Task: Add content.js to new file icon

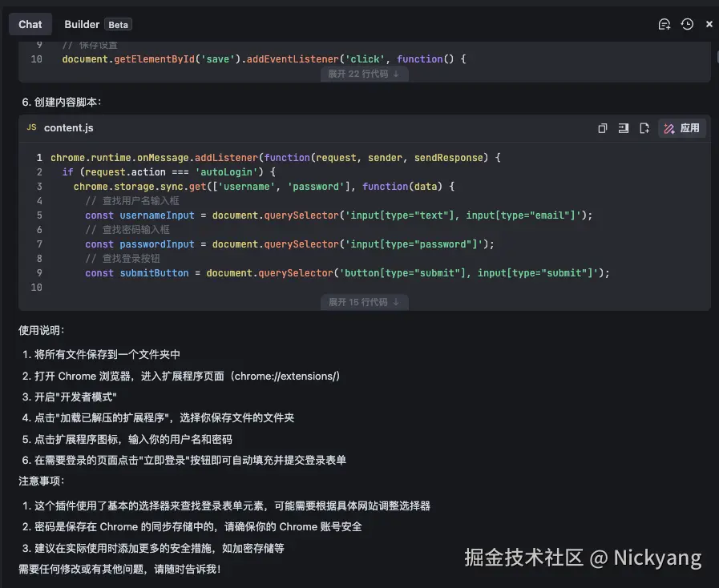Action: pyautogui.click(x=644, y=128)
